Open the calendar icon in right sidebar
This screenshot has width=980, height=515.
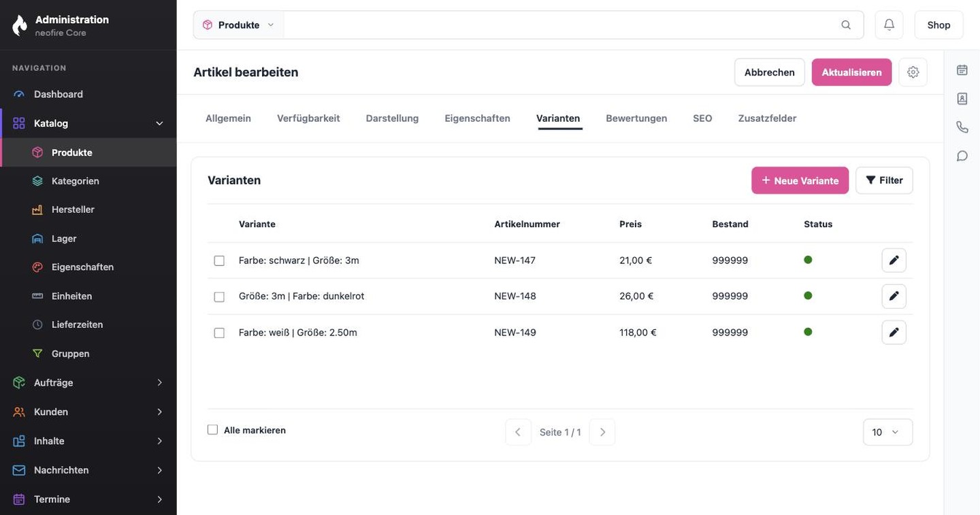click(962, 70)
